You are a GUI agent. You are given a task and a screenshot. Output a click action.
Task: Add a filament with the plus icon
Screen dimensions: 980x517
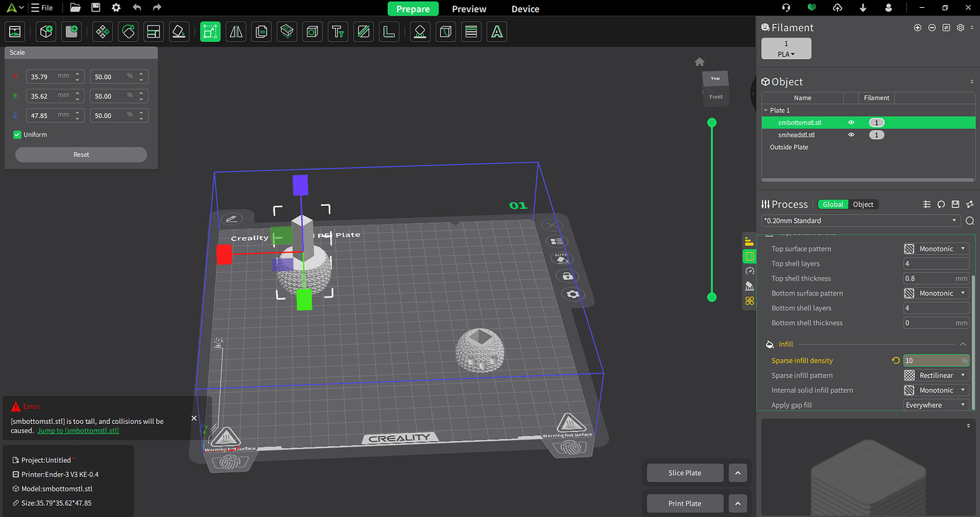point(918,28)
